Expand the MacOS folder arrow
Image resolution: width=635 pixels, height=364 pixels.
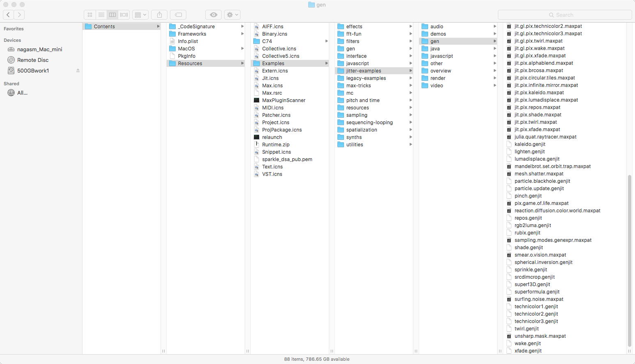point(242,48)
